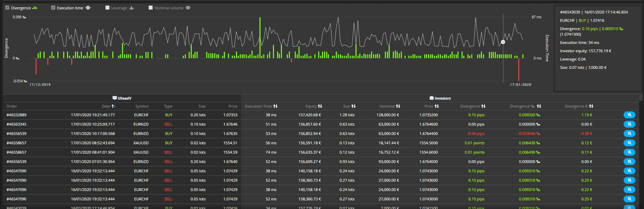Sort by Divergence € column arrows
Image resolution: width=644 pixels, height=209 pixels.
click(x=591, y=106)
